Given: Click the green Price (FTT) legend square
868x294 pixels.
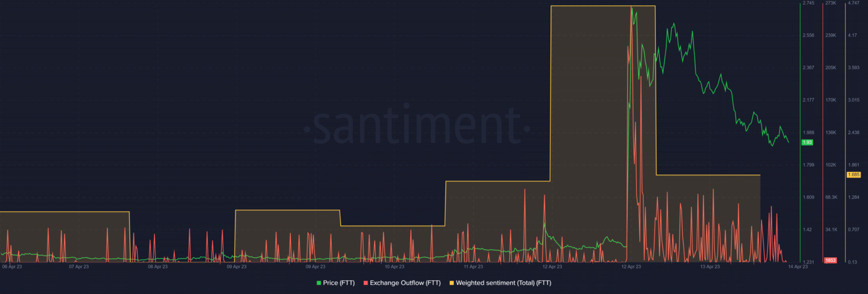Looking at the screenshot, I should tap(319, 283).
